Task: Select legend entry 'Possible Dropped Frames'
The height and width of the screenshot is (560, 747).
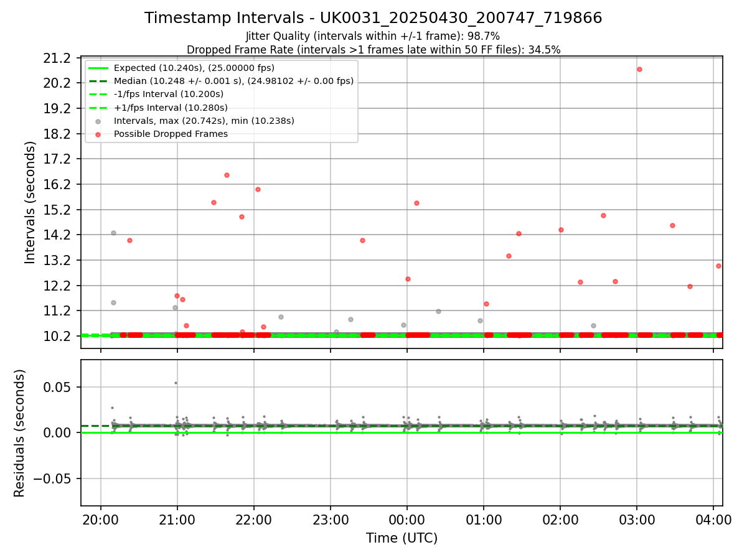Action: point(171,134)
